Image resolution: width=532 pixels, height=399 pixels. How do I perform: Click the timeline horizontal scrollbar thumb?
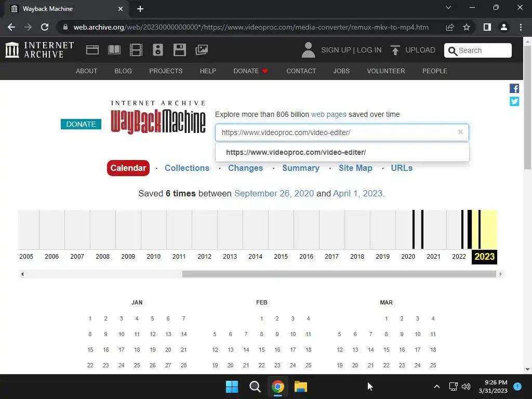coord(339,274)
